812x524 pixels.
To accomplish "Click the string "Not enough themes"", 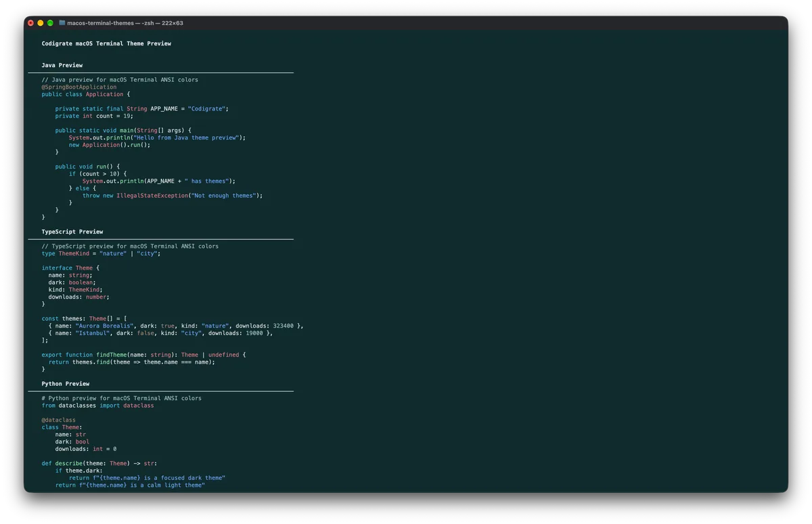I will tap(223, 196).
